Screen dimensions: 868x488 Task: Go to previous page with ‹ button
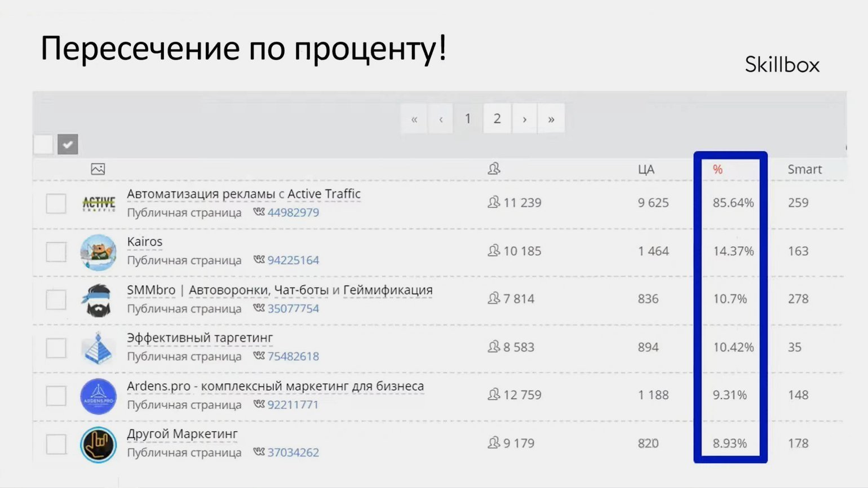point(441,119)
